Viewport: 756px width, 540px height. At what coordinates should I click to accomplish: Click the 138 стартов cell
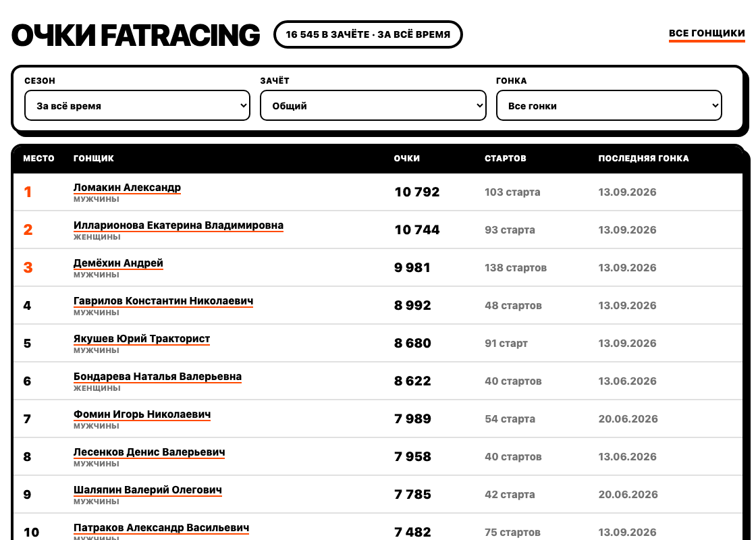[x=516, y=267]
